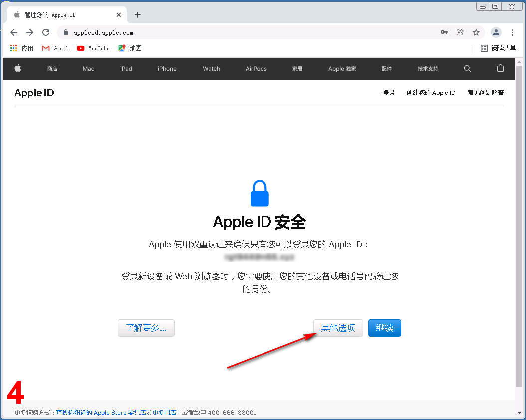Open a new tab with the plus button
526x420 pixels.
(x=138, y=15)
